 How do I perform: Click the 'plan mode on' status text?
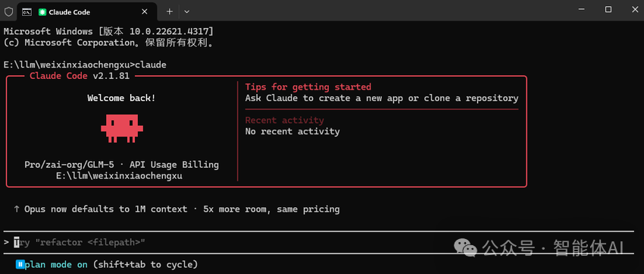56,265
